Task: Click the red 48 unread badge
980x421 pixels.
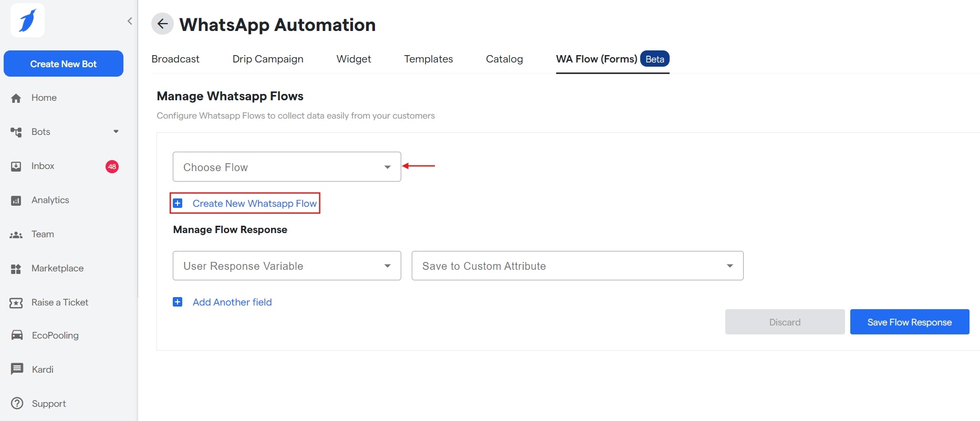Action: point(112,166)
